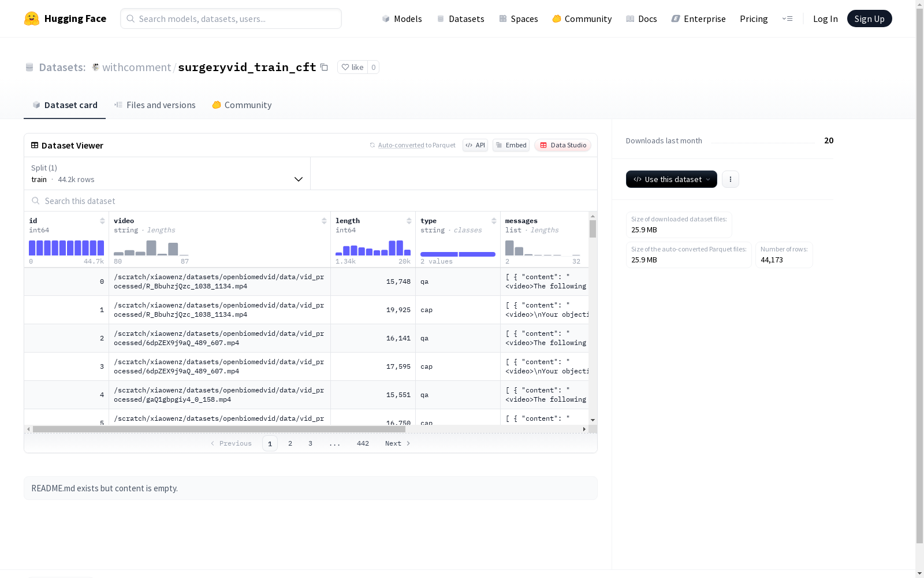924x578 pixels.
Task: Go to Spaces in the top navigation
Action: click(519, 18)
